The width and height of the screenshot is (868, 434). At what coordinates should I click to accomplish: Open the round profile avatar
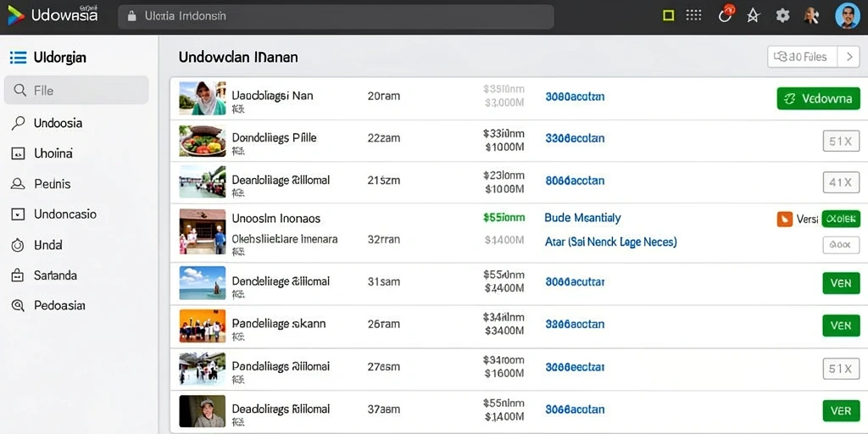[x=847, y=15]
